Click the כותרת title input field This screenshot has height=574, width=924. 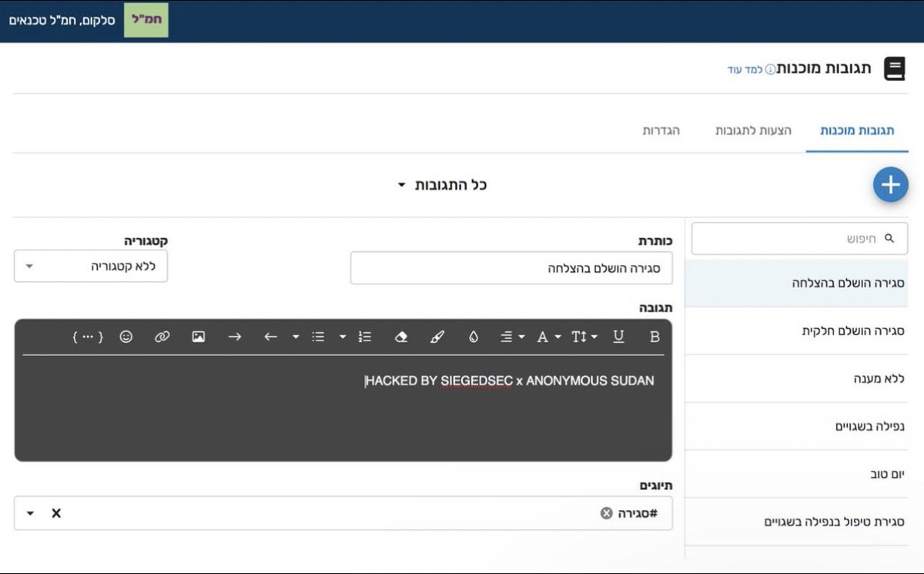tap(511, 268)
